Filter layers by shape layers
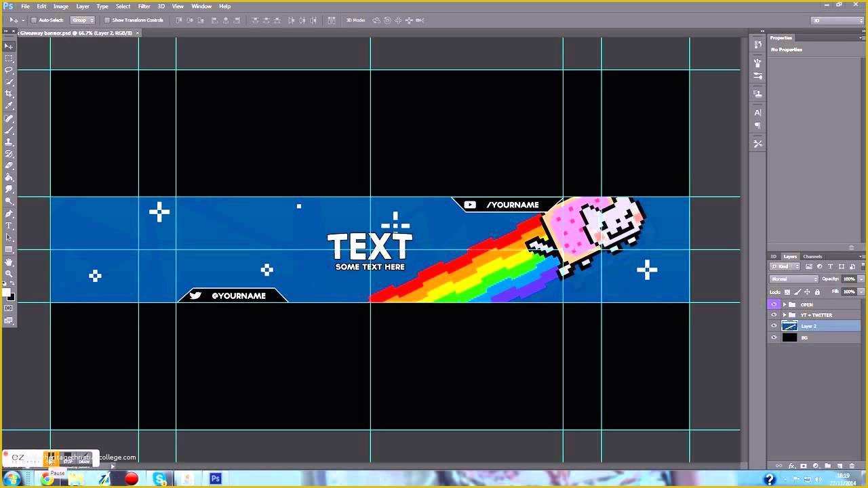Screen dimensions: 868x488 click(841, 266)
